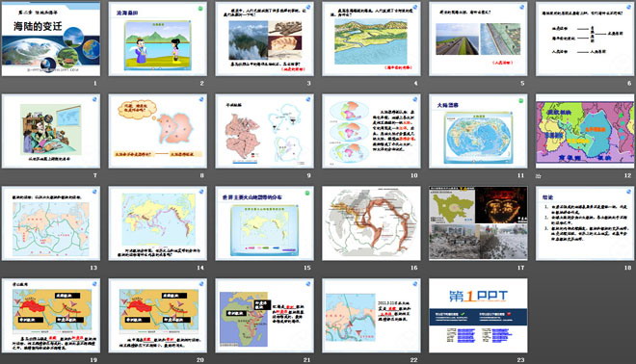Click blue corner icon on slide 3
The width and height of the screenshot is (636, 364).
[x=307, y=8]
